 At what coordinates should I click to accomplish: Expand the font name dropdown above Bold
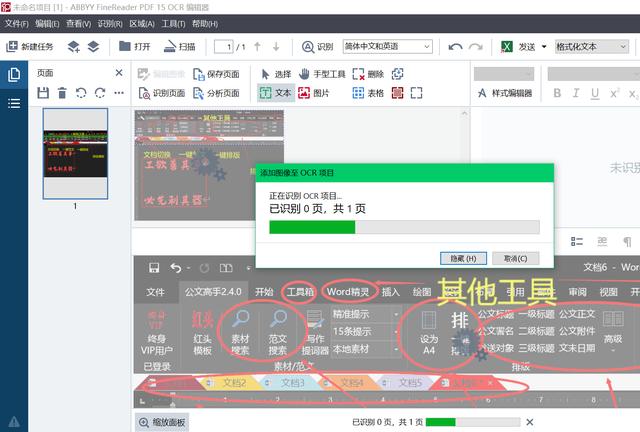click(593, 74)
